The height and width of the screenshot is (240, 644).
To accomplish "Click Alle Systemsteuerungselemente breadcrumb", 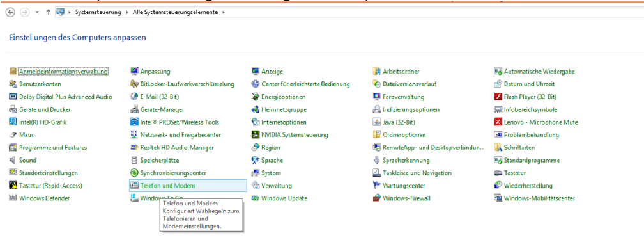I will click(x=175, y=12).
